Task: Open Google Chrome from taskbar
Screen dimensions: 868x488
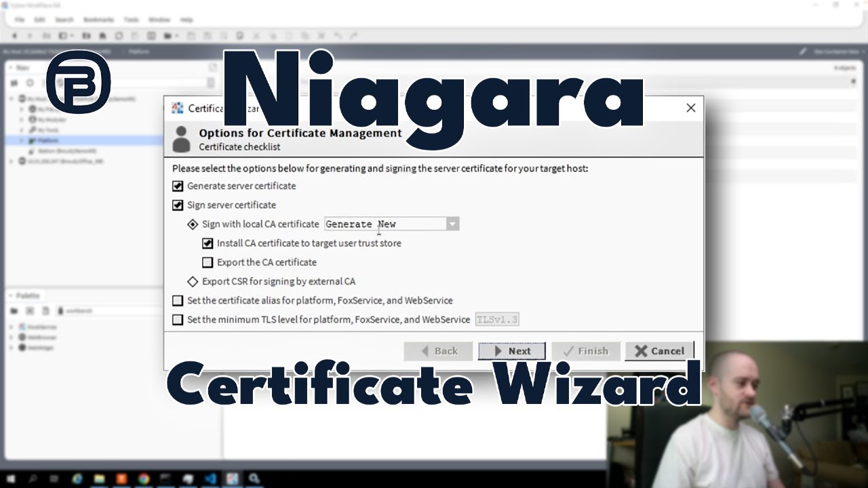Action: click(x=144, y=479)
